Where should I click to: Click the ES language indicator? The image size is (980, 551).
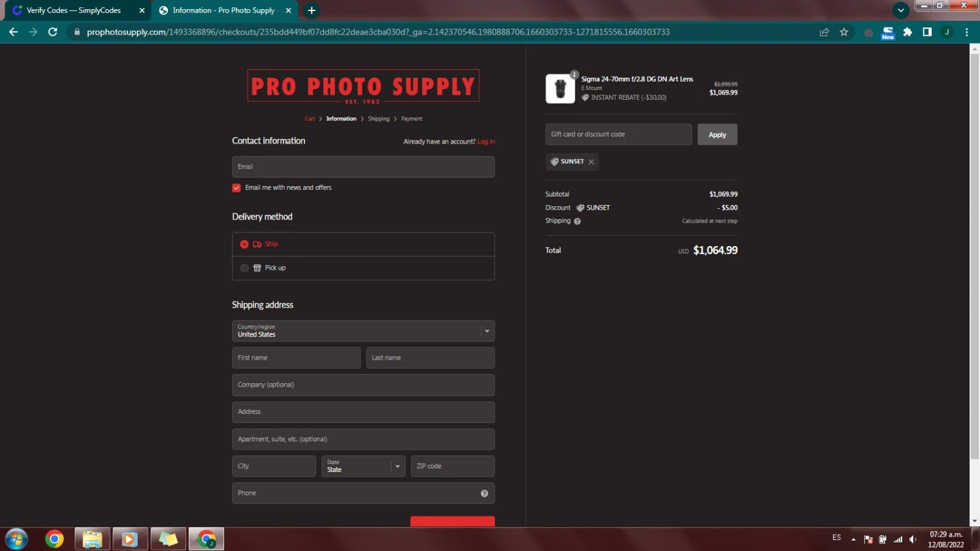tap(836, 538)
